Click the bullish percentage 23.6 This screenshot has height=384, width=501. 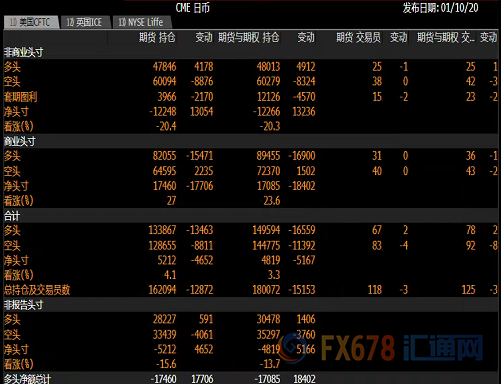[x=272, y=201]
